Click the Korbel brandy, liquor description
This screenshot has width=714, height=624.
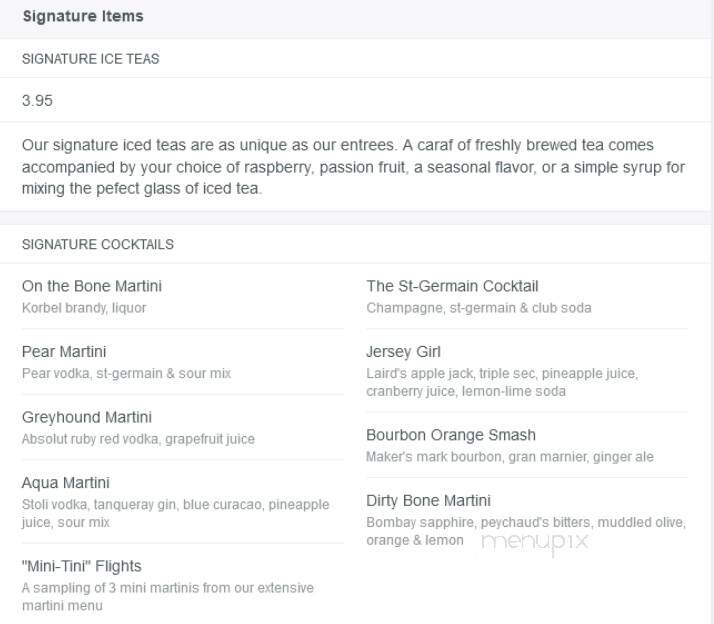pyautogui.click(x=84, y=308)
